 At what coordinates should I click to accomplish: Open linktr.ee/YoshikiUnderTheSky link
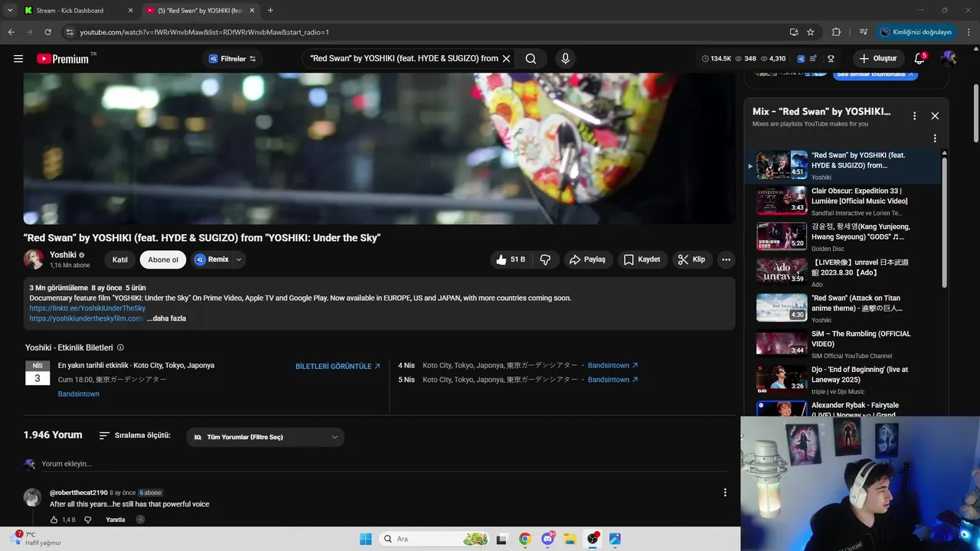point(87,308)
